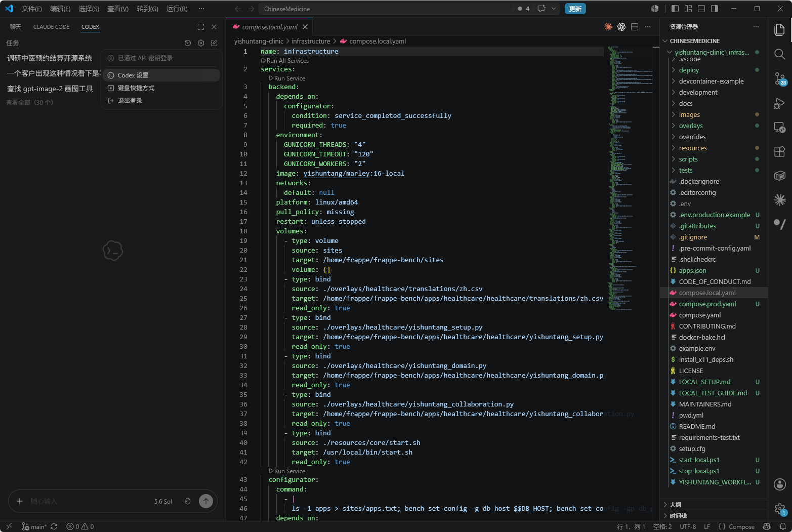Click the attach plus button in Codex input

(x=20, y=501)
